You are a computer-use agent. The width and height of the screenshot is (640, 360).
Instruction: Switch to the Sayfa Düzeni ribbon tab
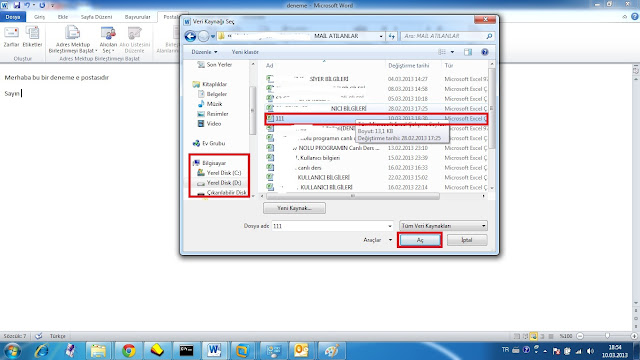pos(96,17)
